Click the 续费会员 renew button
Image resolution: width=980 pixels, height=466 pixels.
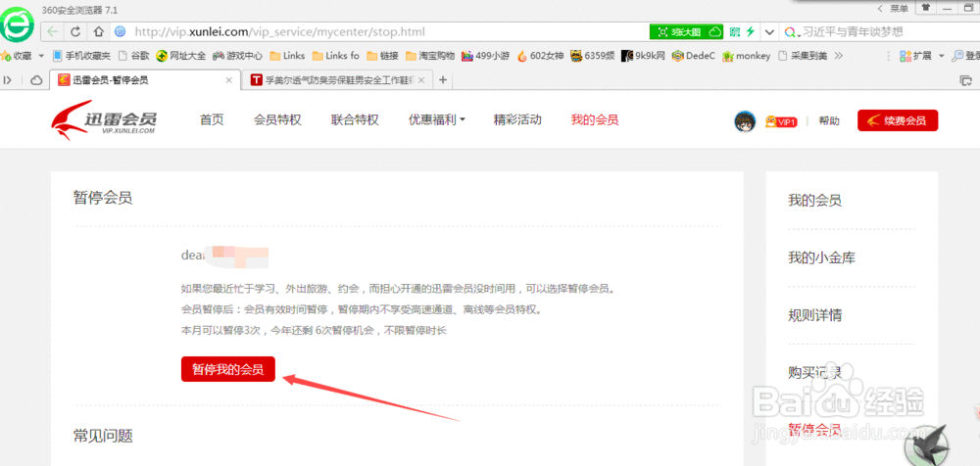click(898, 120)
